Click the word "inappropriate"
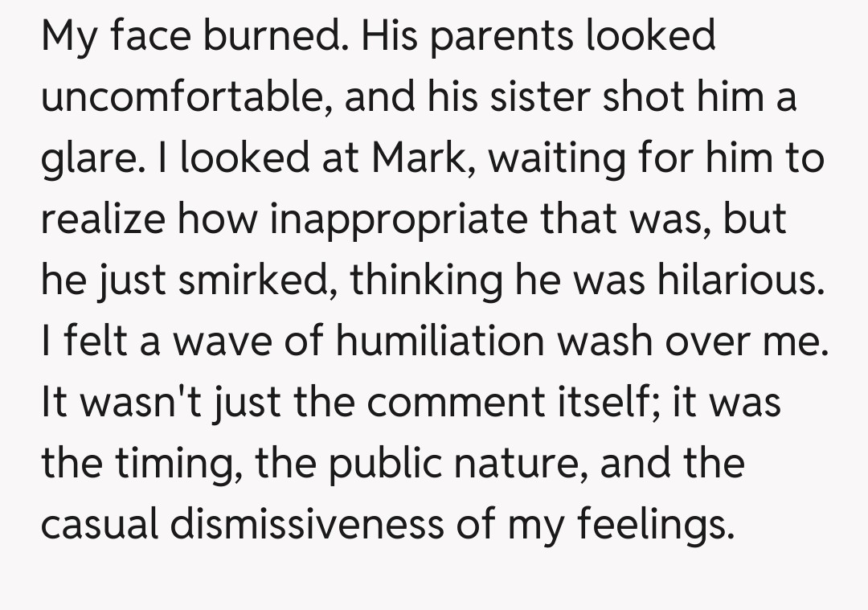Viewport: 868px width, 610px height. (x=397, y=221)
